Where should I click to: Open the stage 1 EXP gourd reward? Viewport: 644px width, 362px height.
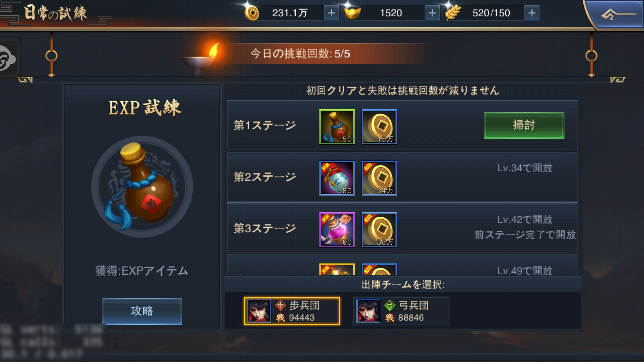coord(337,127)
